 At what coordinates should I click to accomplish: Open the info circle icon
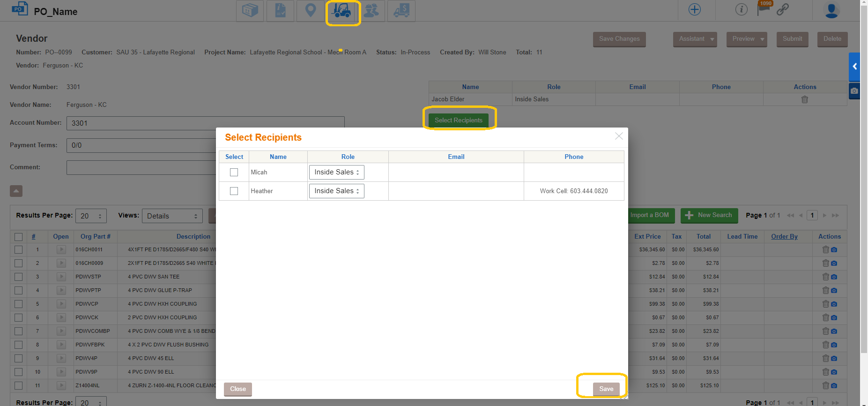coord(741,9)
